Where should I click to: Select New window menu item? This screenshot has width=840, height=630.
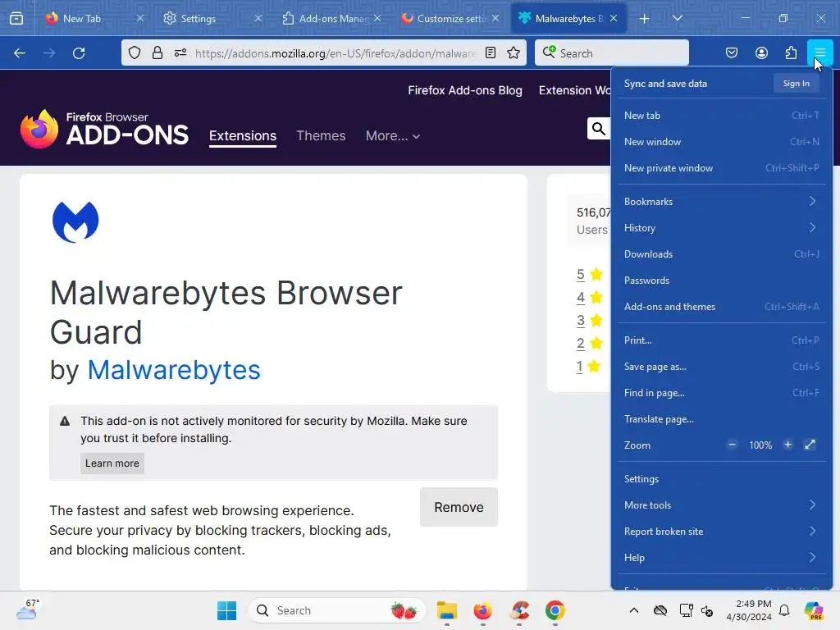pyautogui.click(x=721, y=141)
